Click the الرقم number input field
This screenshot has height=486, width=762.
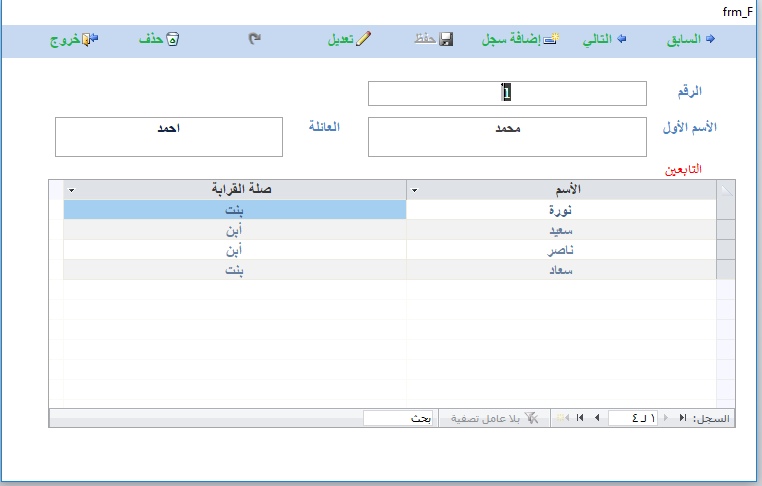click(507, 93)
